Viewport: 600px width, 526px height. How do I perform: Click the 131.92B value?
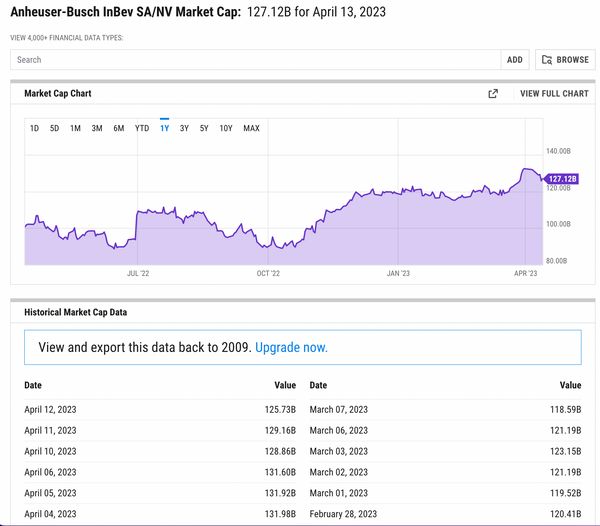[x=280, y=493]
